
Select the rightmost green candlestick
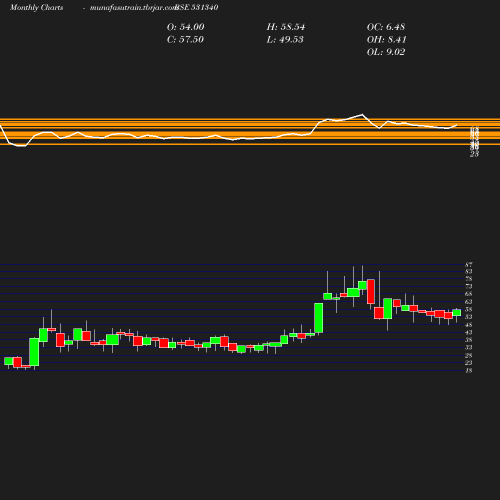(457, 312)
